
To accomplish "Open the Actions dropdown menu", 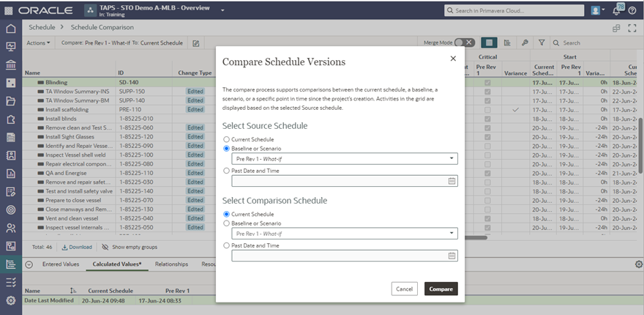I will tap(38, 42).
